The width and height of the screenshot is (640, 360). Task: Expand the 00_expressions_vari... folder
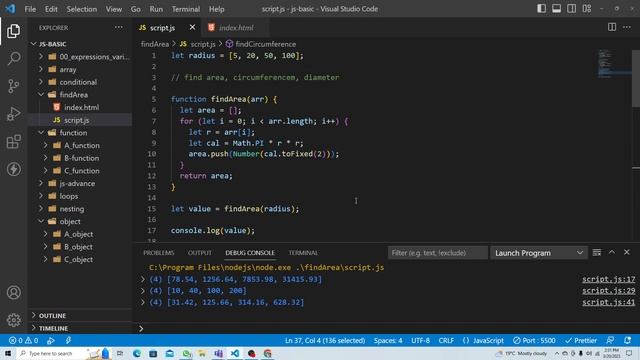pos(80,57)
